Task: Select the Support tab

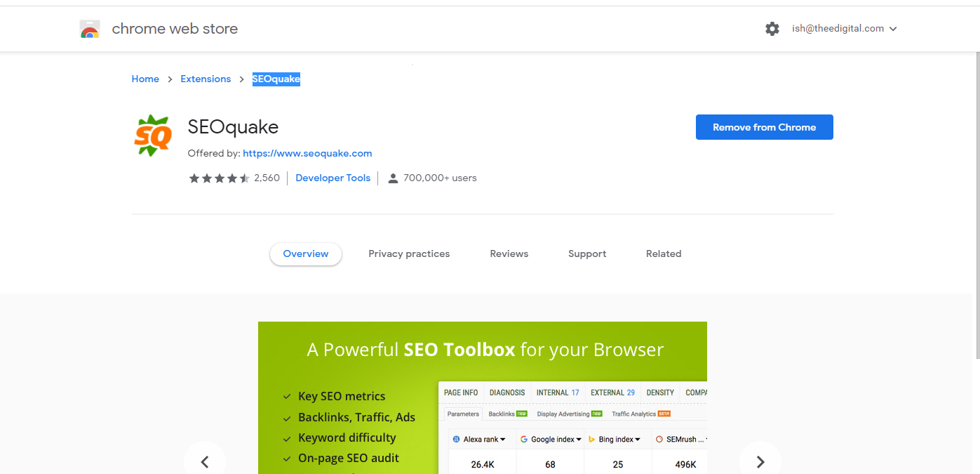Action: click(587, 254)
